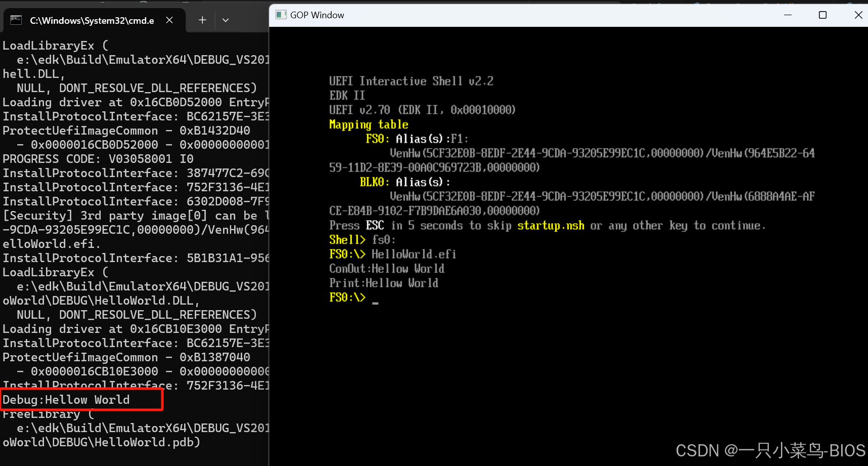Click 'UEFI Interactive Shell v2.2' text

pyautogui.click(x=411, y=81)
